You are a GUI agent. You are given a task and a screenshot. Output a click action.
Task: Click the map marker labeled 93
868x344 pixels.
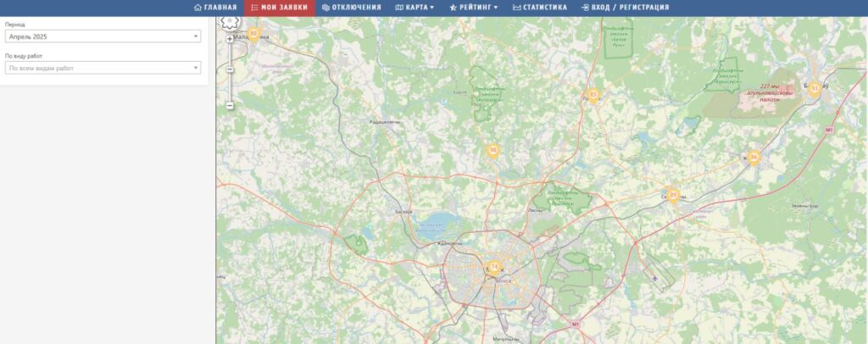[x=814, y=88]
